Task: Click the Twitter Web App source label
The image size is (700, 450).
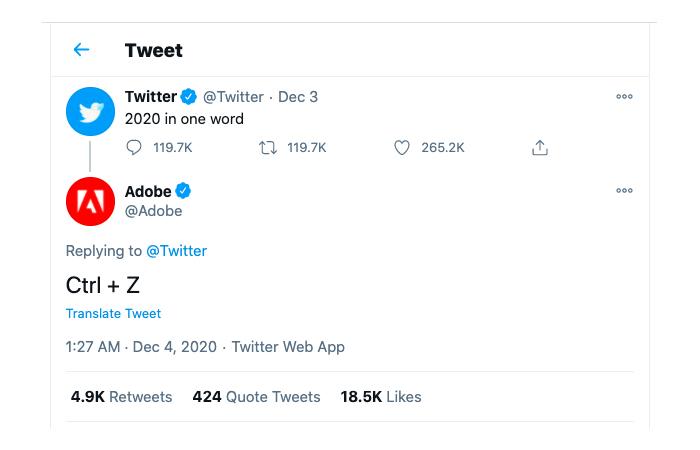Action: tap(288, 346)
